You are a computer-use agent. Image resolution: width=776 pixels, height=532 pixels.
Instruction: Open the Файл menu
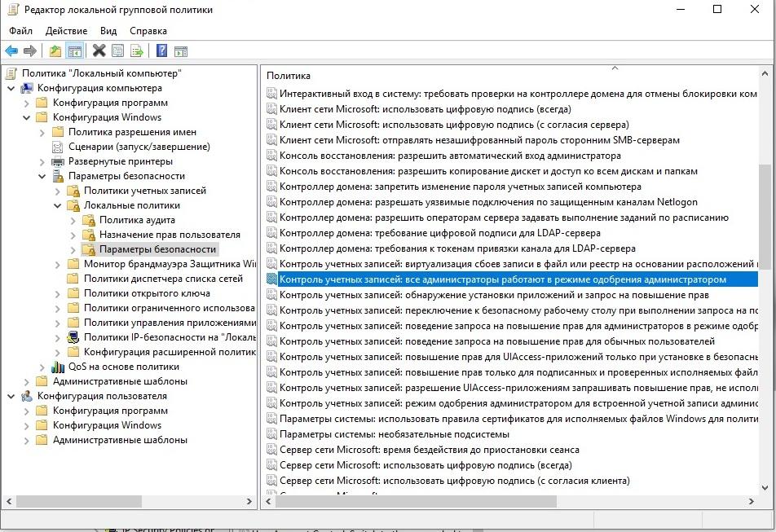click(21, 31)
